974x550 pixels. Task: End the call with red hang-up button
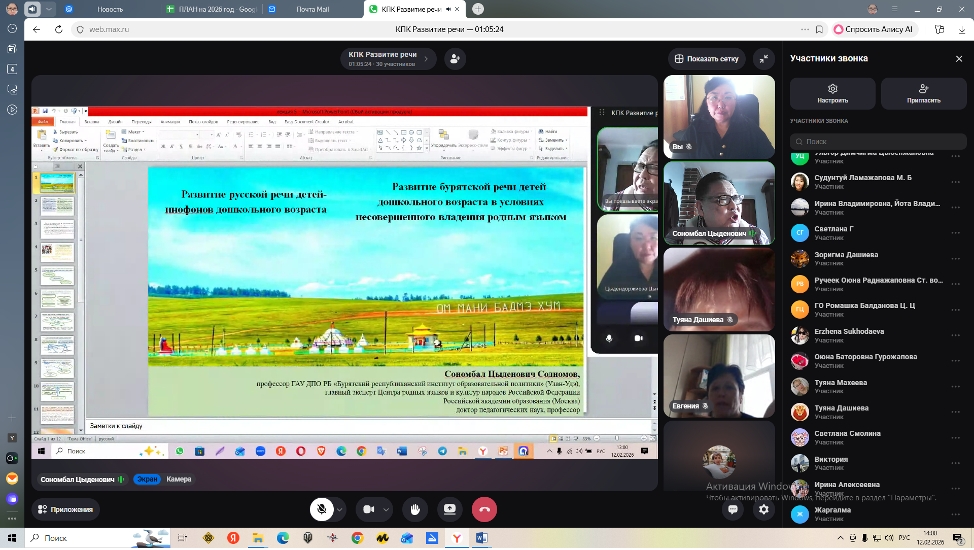tap(484, 509)
